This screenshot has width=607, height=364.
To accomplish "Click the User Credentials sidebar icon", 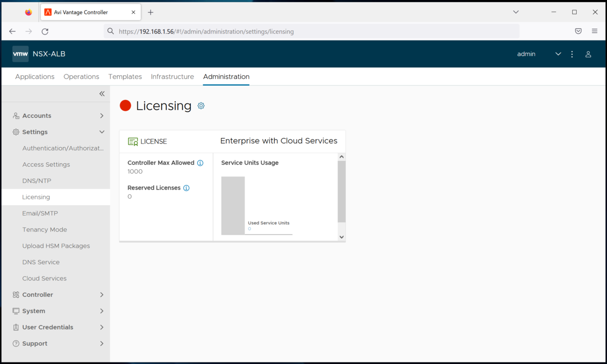I will tap(16, 327).
